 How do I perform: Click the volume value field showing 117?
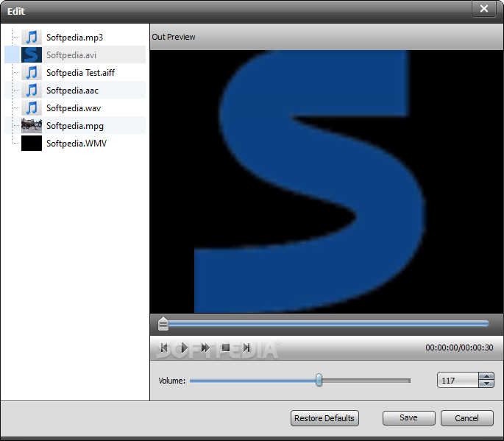(x=458, y=380)
